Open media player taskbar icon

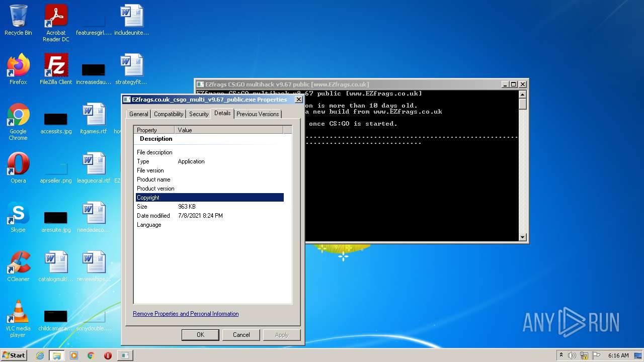[x=74, y=355]
